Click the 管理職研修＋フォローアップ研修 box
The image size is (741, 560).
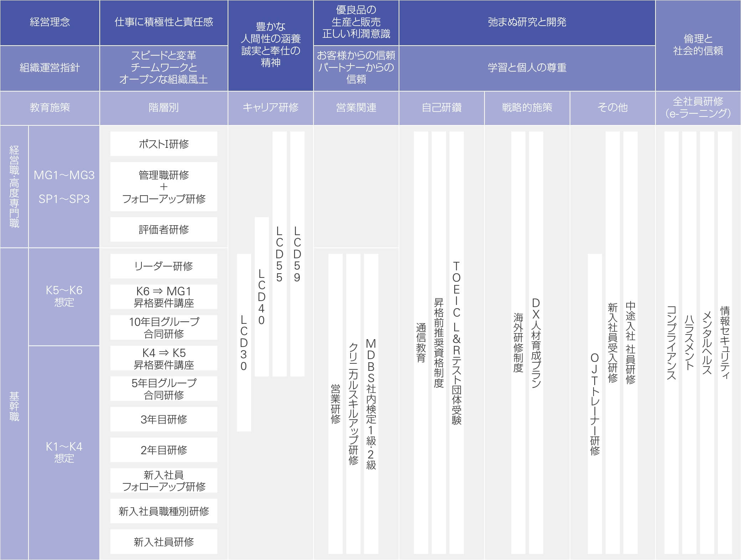pos(164,187)
